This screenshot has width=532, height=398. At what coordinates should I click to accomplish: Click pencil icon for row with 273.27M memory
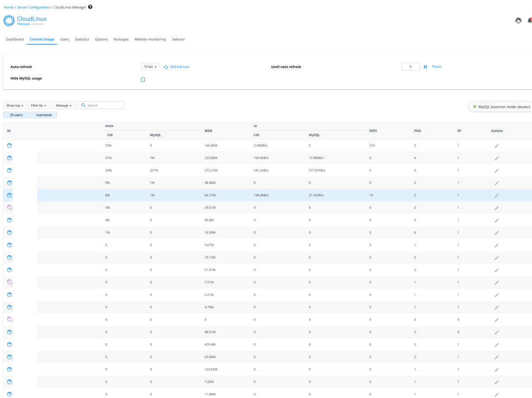coord(497,171)
